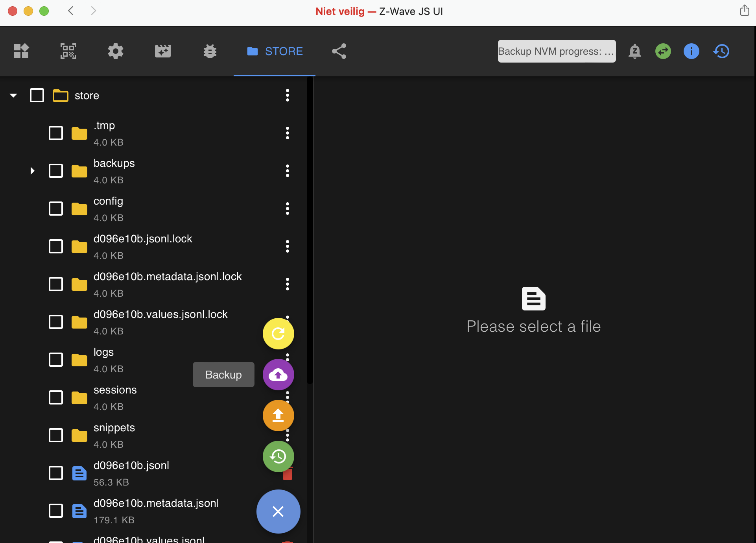Check the store root folder checkbox
This screenshot has width=756, height=543.
click(37, 95)
